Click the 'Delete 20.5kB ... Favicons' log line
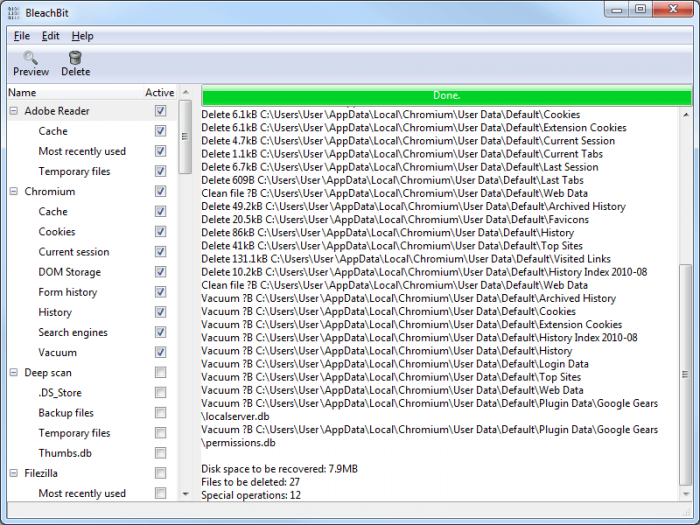The image size is (700, 525). coord(395,219)
